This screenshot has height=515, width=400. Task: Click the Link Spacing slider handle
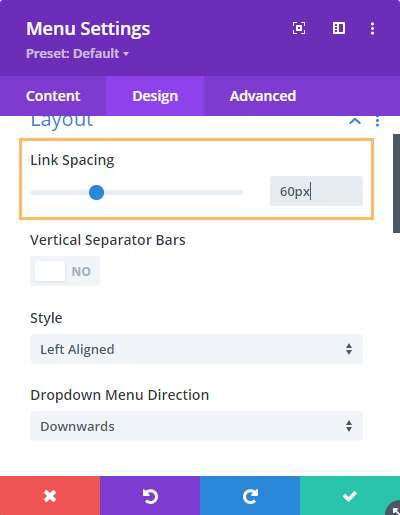[97, 192]
